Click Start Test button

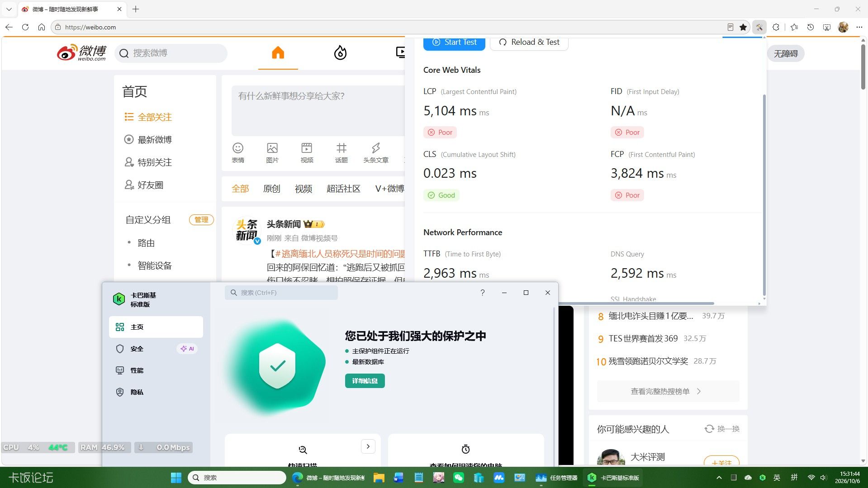tap(454, 43)
